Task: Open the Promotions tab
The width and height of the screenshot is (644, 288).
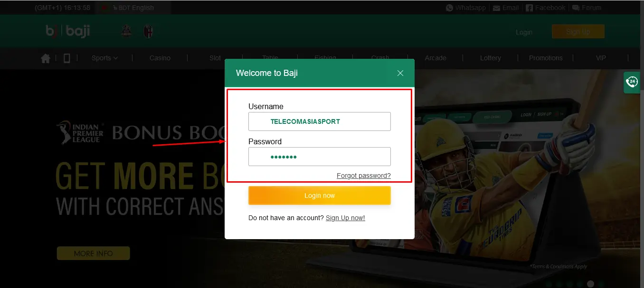Action: (546, 58)
